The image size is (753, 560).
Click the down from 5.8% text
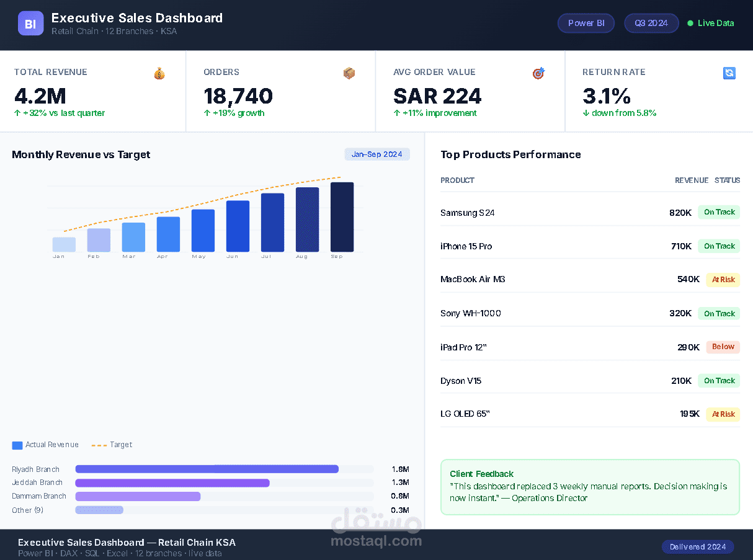pos(620,113)
